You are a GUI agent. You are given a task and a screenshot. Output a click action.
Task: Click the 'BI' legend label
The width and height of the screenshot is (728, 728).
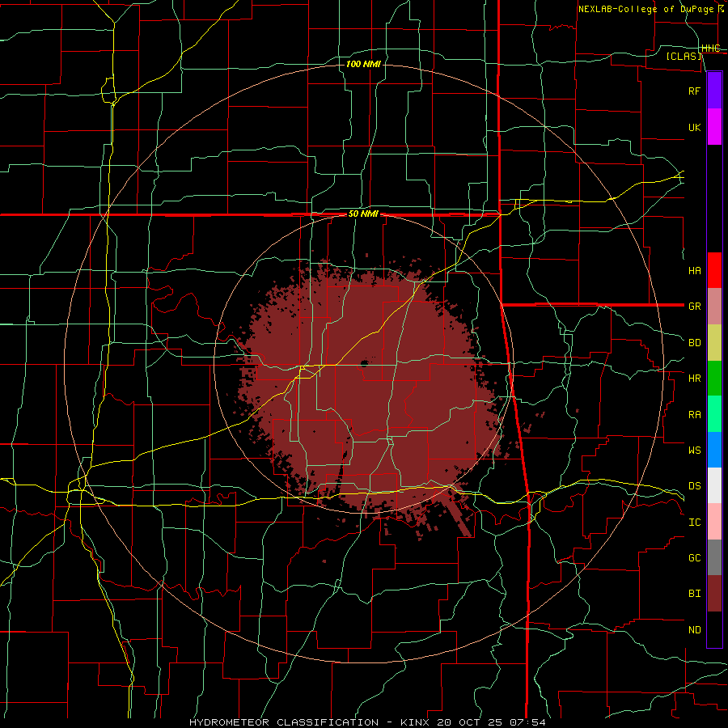(694, 594)
